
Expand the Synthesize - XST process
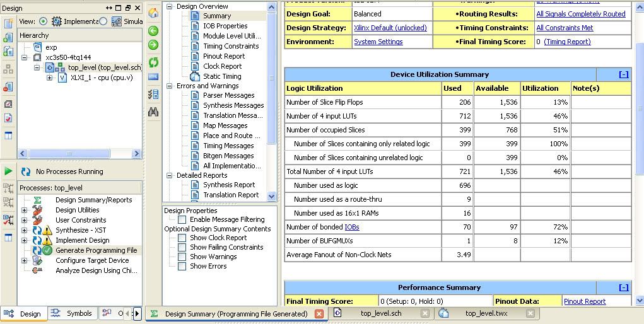point(25,230)
